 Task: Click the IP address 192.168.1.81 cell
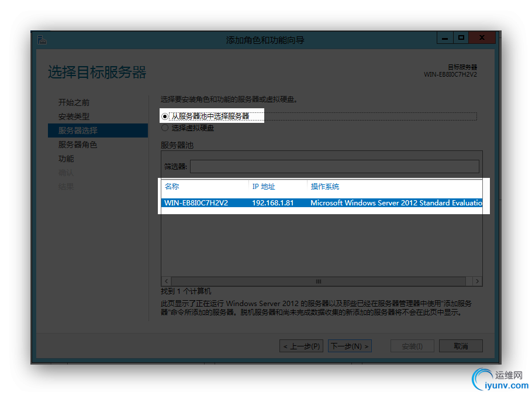pyautogui.click(x=272, y=202)
